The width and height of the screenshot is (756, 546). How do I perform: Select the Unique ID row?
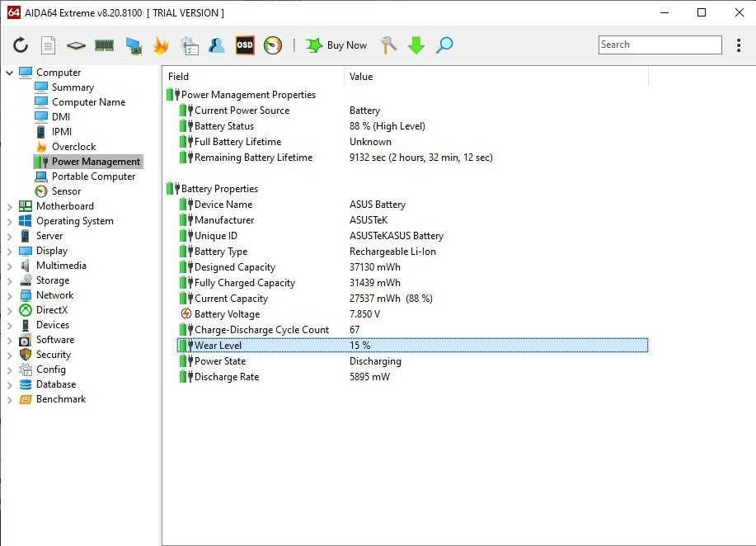click(x=413, y=236)
